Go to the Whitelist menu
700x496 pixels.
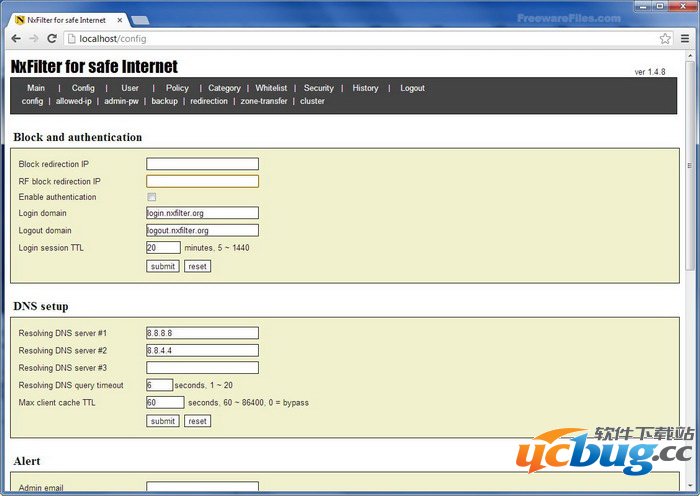click(271, 88)
